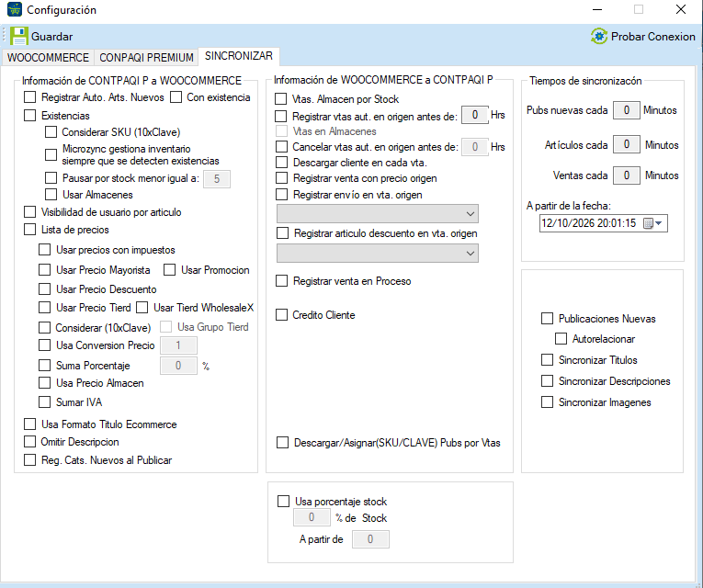Check Registrar envío en vta. origen

pos(281,195)
